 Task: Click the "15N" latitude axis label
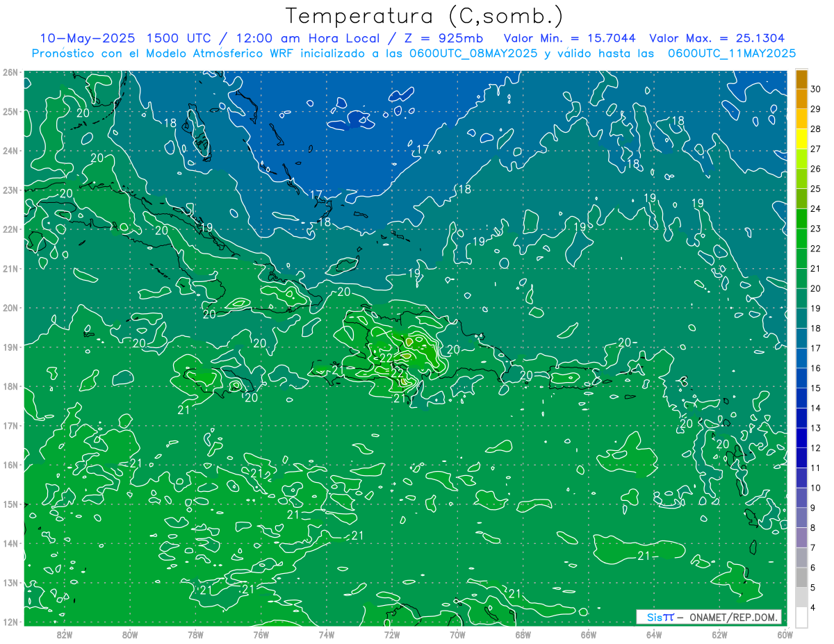[10, 504]
